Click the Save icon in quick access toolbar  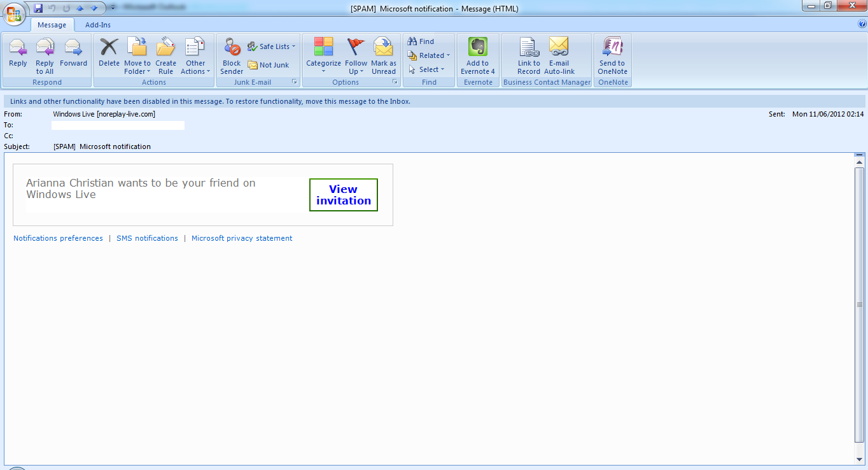tap(38, 8)
